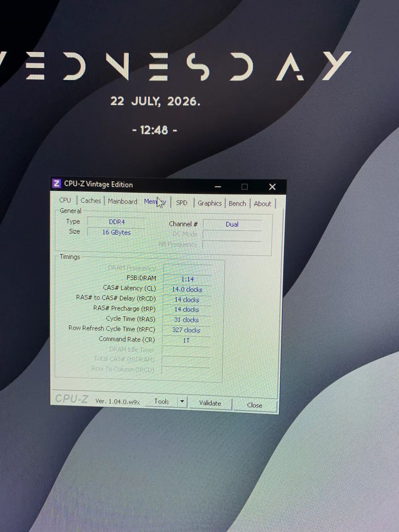Close CPU-Z via title bar X
Image resolution: width=399 pixels, height=532 pixels.
point(272,187)
